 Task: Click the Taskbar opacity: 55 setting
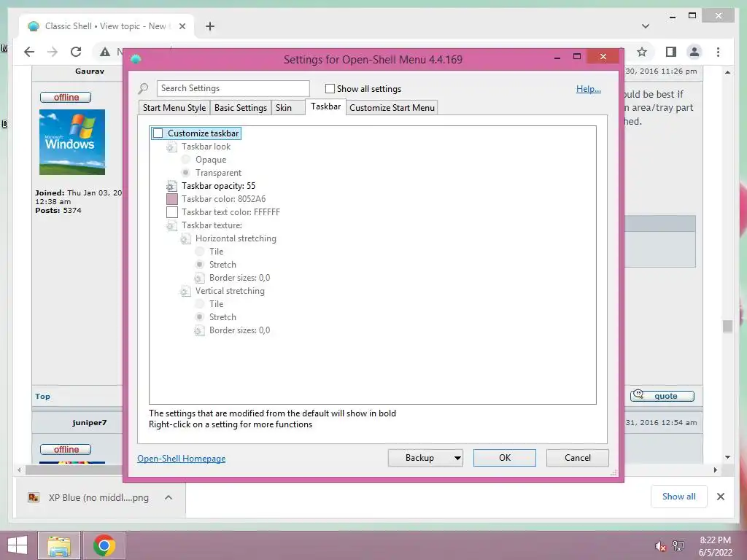click(218, 186)
